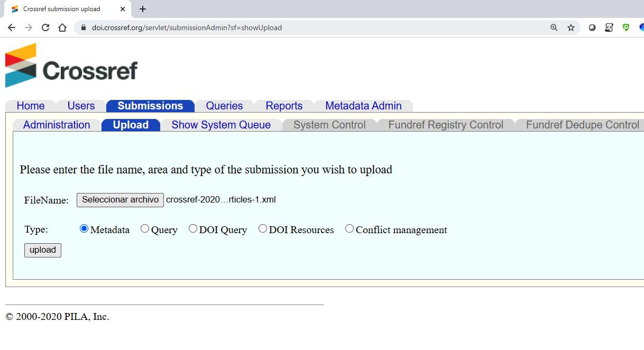Click the Crossref logo
The width and height of the screenshot is (644, 350).
coord(71,65)
